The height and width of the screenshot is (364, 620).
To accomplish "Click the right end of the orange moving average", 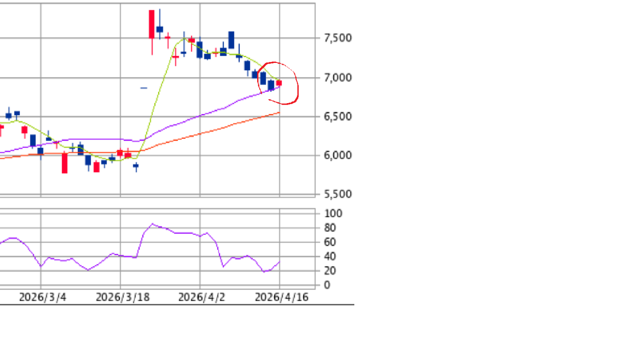I will pyautogui.click(x=279, y=113).
